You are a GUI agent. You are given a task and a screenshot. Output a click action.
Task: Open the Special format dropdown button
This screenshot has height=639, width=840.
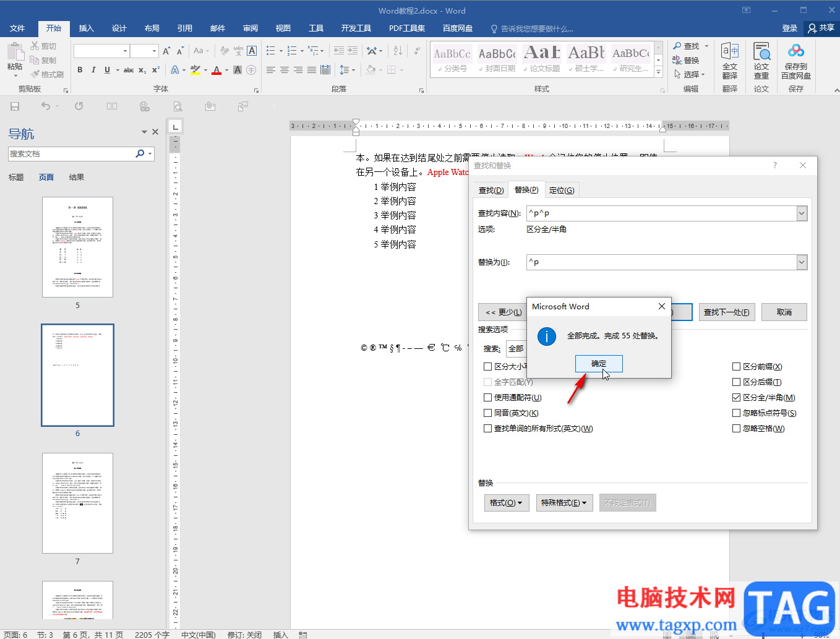[x=565, y=503]
